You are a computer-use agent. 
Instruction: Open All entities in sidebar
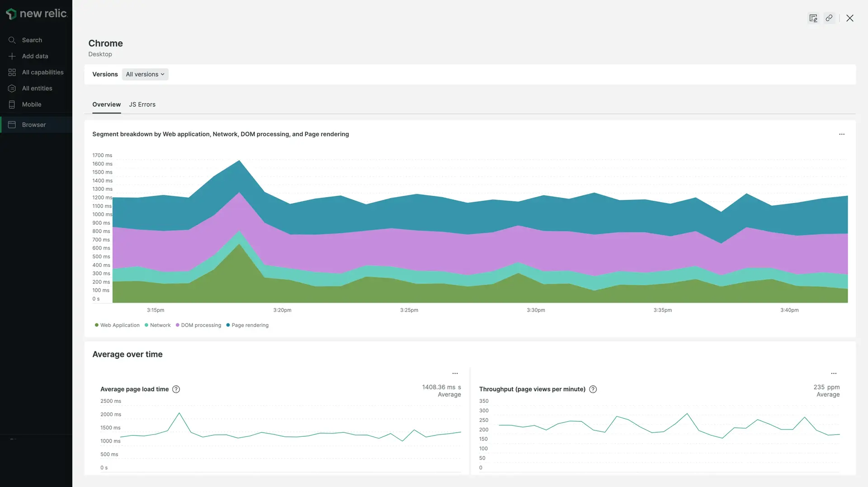(37, 89)
